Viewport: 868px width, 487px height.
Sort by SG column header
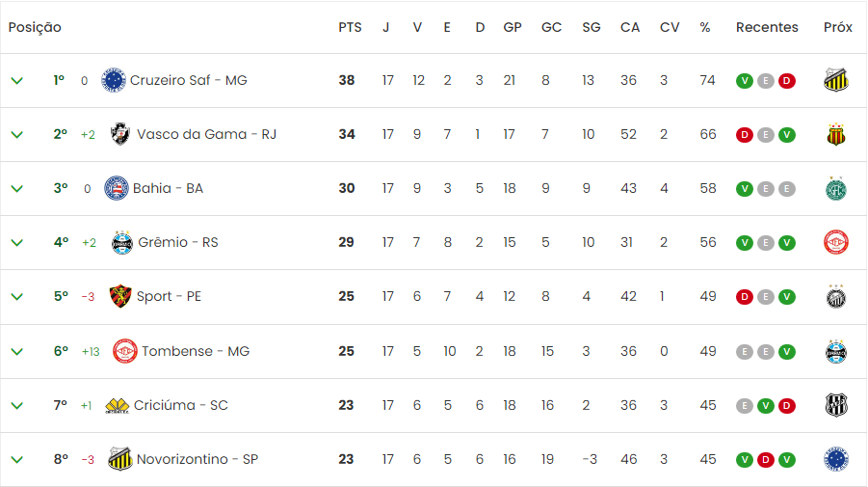coord(592,28)
